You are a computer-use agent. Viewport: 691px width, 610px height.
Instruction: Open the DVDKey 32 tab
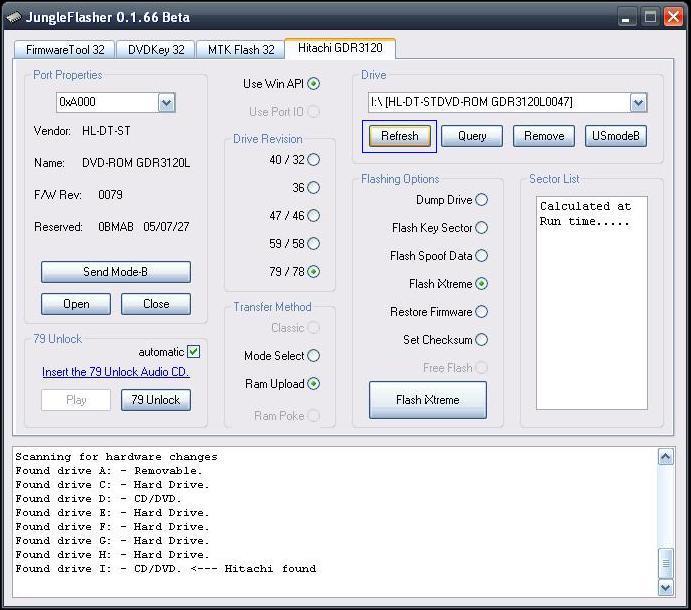156,49
